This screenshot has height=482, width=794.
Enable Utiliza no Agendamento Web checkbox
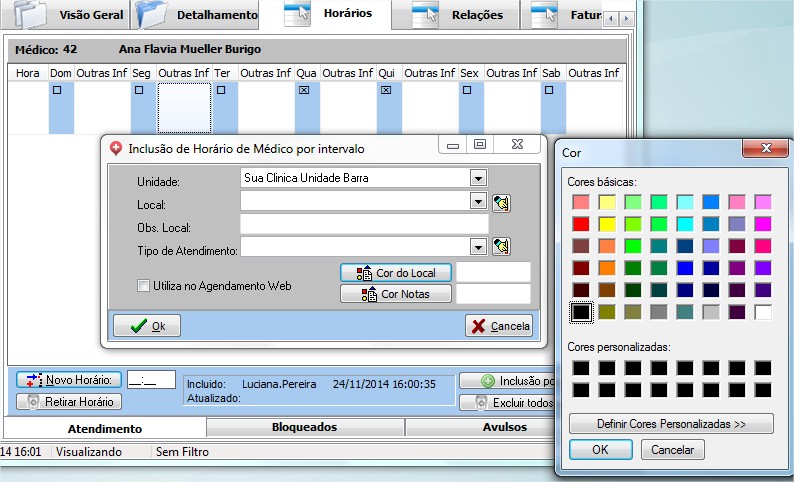(x=143, y=286)
